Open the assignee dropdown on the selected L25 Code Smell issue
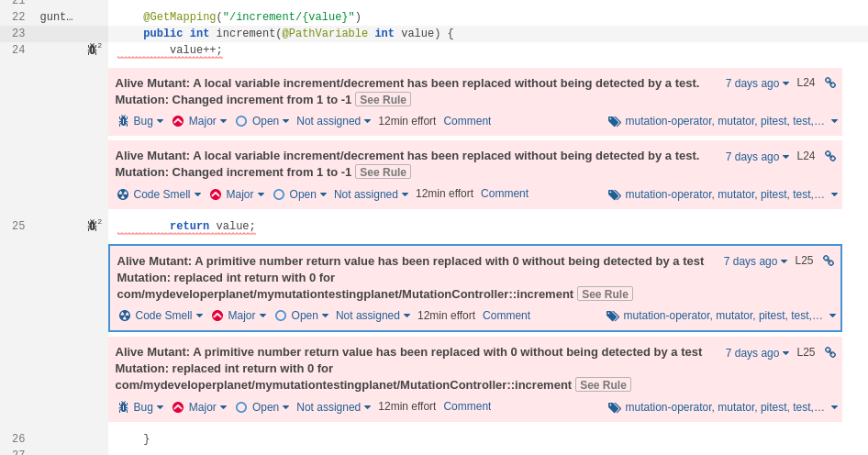 [373, 316]
